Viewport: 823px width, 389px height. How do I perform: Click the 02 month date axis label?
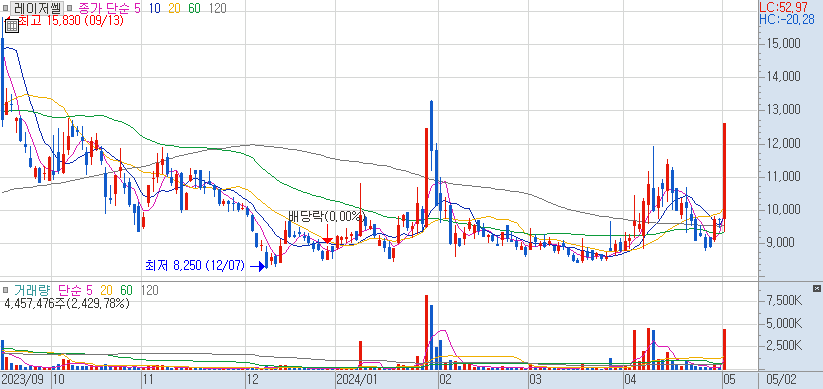(x=446, y=379)
